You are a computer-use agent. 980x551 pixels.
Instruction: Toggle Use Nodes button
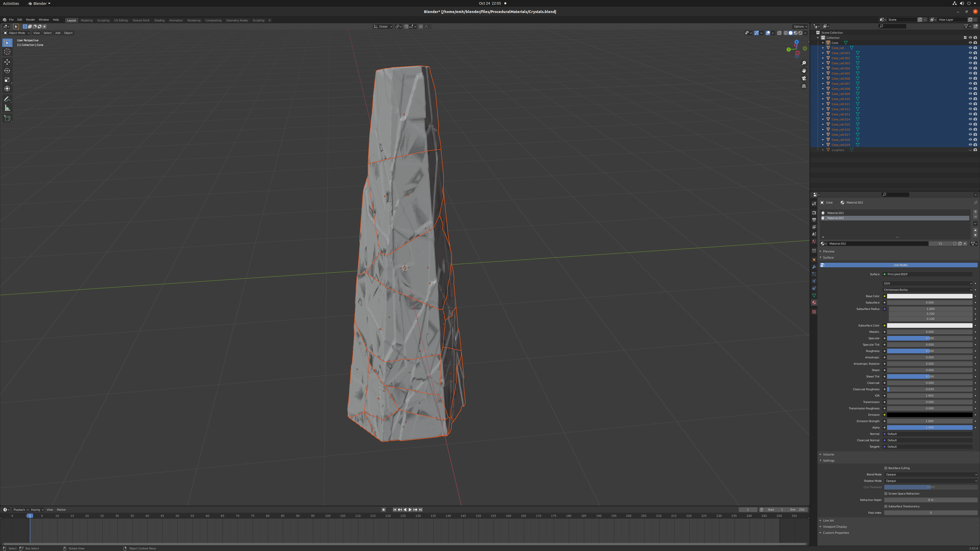898,265
